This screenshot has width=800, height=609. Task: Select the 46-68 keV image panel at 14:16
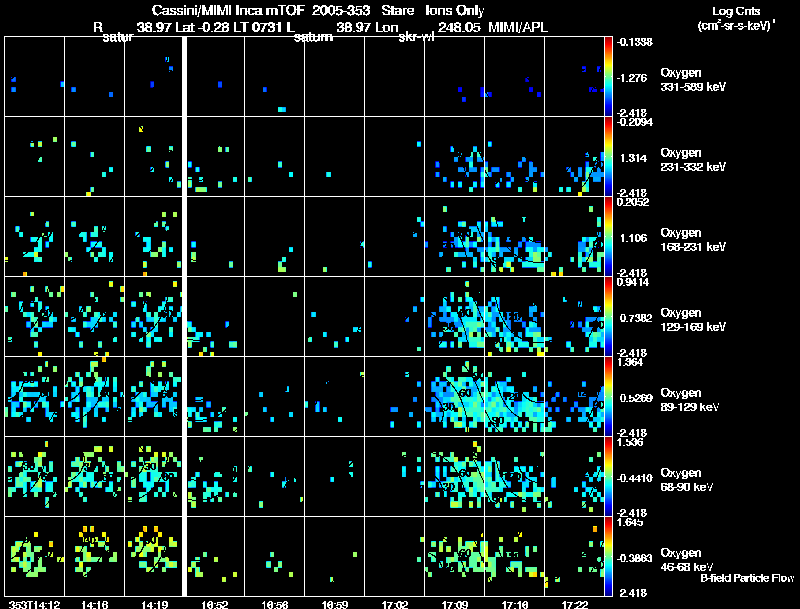(94, 557)
